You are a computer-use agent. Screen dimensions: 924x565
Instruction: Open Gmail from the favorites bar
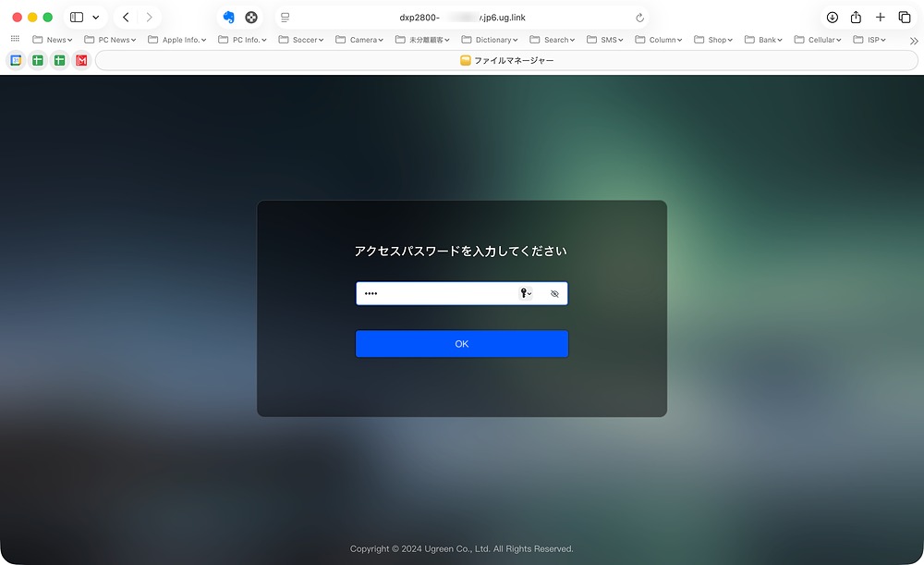(80, 59)
